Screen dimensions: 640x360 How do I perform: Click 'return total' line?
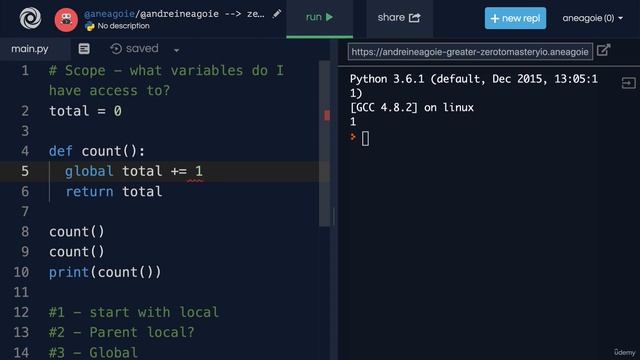(x=114, y=191)
